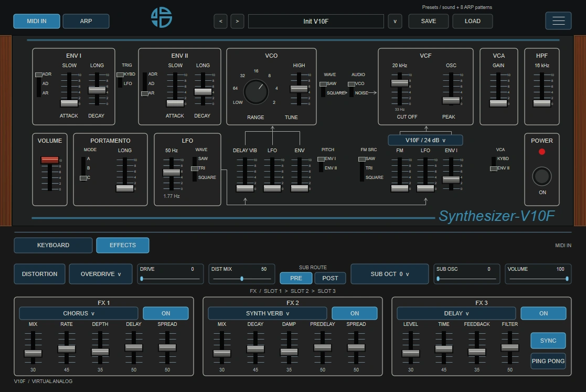The width and height of the screenshot is (586, 392).
Task: Click the red master VOLUME fader
Action: point(50,160)
